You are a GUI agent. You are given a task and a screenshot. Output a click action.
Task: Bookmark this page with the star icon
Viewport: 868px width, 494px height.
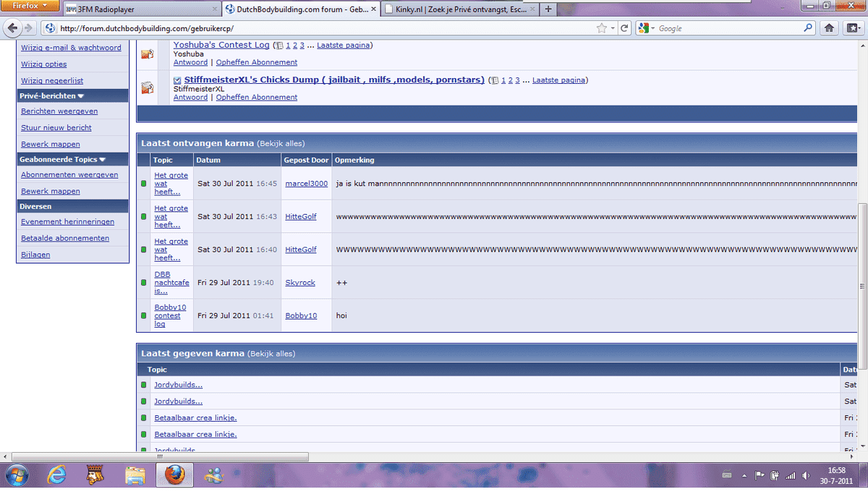click(x=602, y=28)
